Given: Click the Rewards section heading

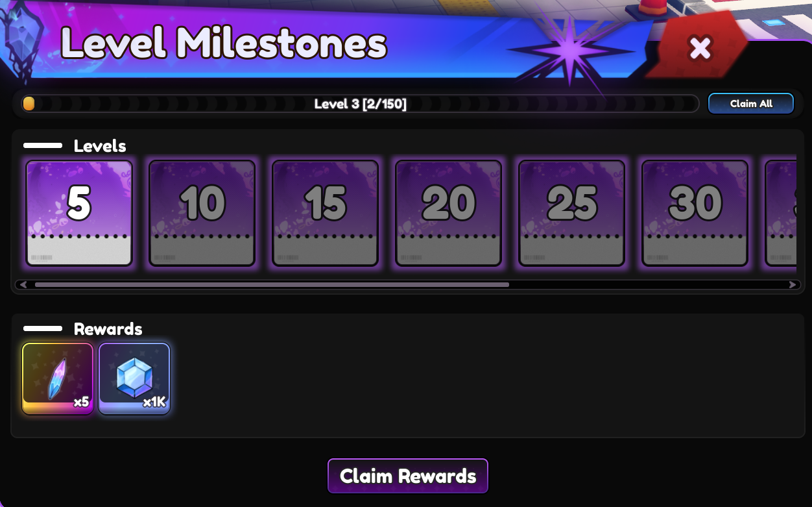Looking at the screenshot, I should 108,329.
